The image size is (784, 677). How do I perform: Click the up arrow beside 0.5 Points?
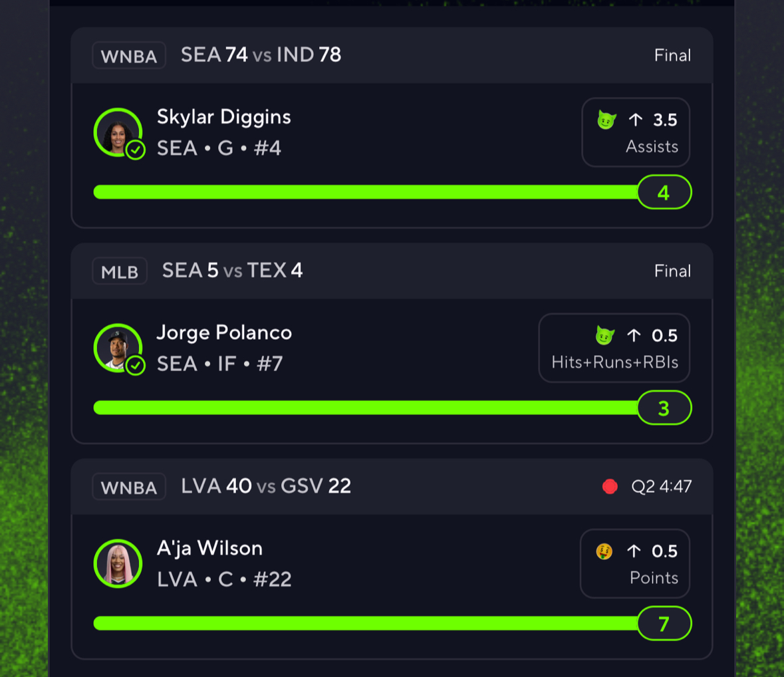(634, 551)
